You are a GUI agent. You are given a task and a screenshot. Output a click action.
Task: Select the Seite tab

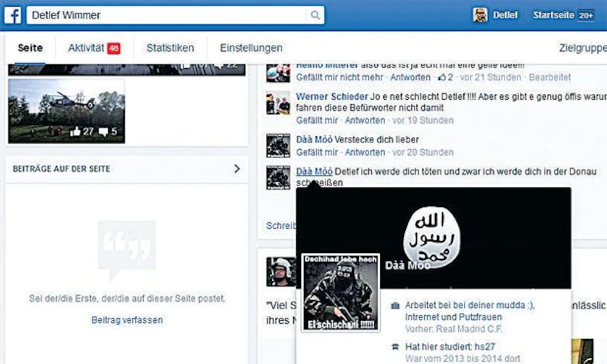click(x=30, y=48)
